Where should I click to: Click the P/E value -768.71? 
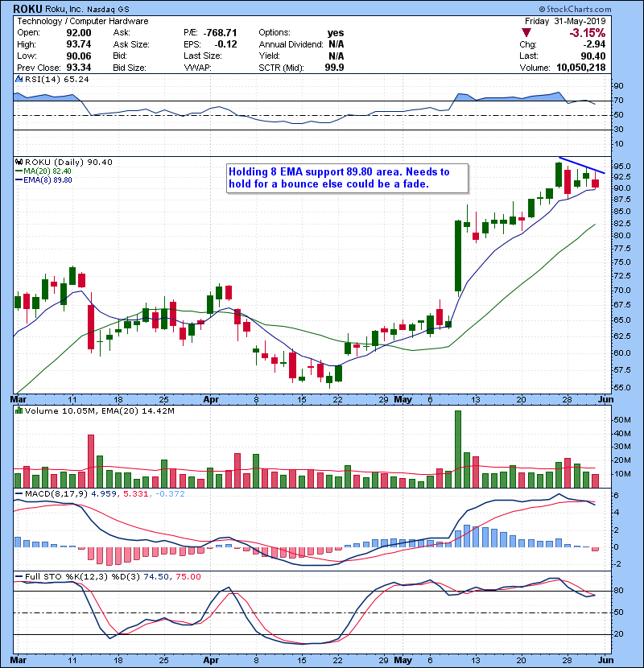point(220,33)
